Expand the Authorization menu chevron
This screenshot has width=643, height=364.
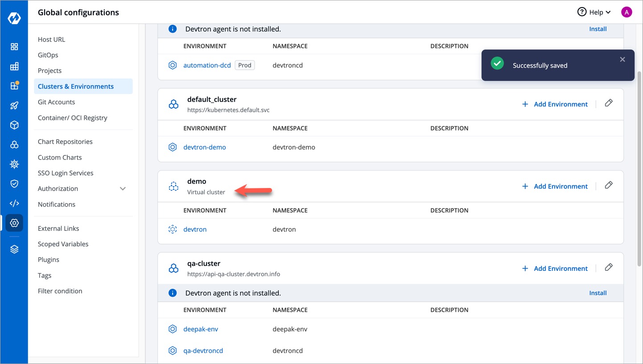point(123,189)
